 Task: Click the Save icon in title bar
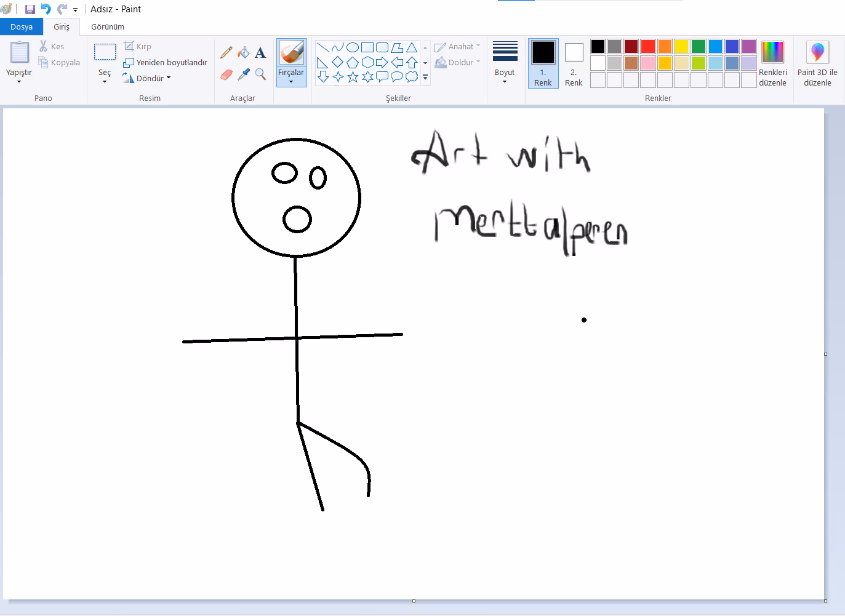coord(30,9)
